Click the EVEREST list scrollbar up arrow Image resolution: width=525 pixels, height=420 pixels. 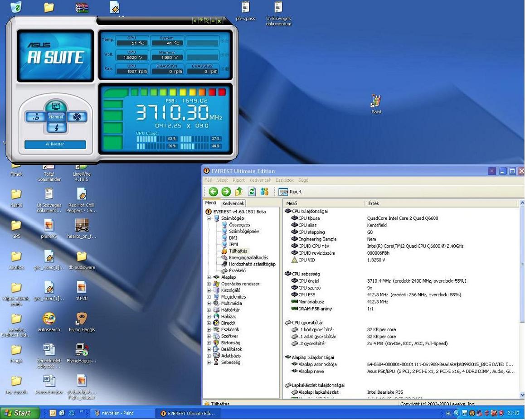522,203
